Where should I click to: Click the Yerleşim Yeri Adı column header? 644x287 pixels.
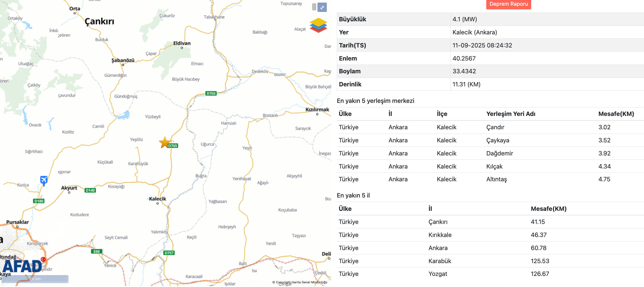click(x=510, y=114)
